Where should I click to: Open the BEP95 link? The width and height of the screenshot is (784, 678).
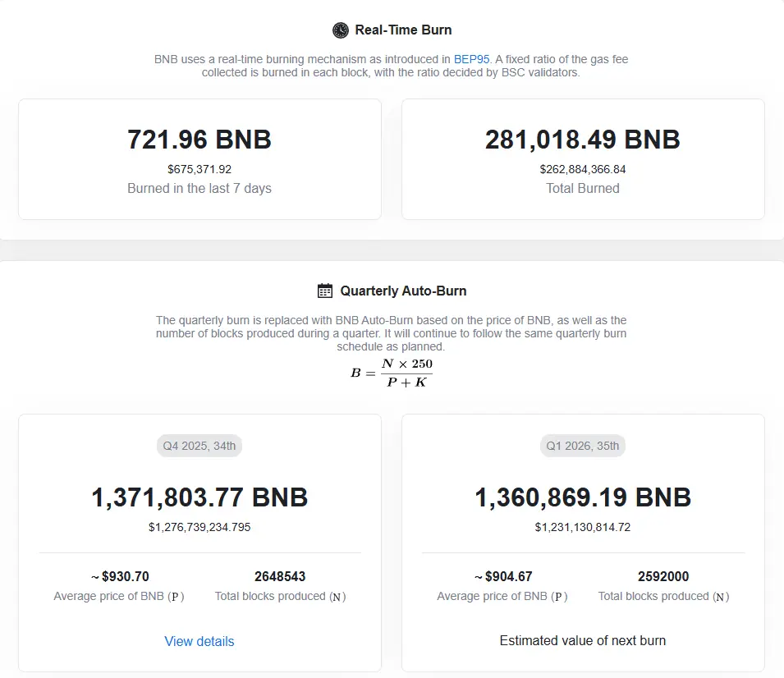pyautogui.click(x=471, y=59)
